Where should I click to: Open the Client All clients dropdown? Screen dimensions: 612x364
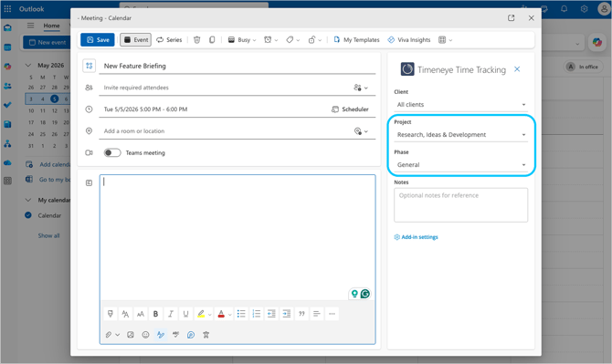coord(460,104)
